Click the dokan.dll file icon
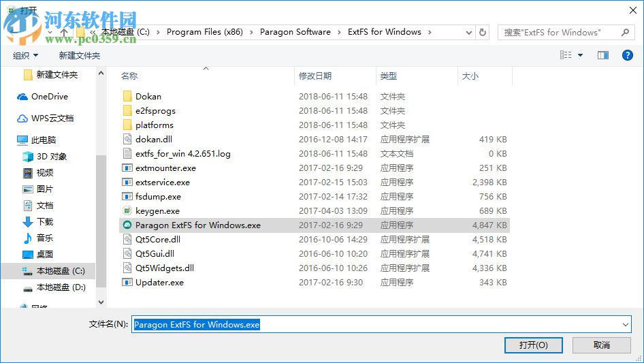Viewport: 644px width, 363px height. (x=127, y=139)
